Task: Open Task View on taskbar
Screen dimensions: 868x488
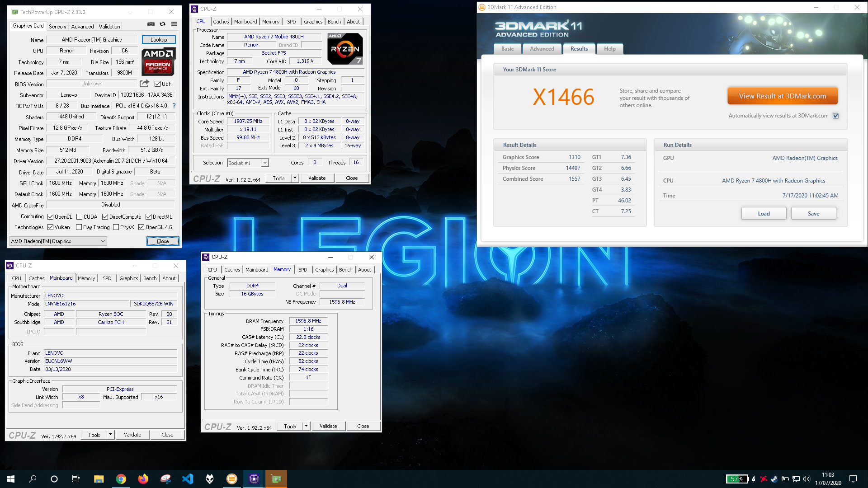Action: click(76, 479)
